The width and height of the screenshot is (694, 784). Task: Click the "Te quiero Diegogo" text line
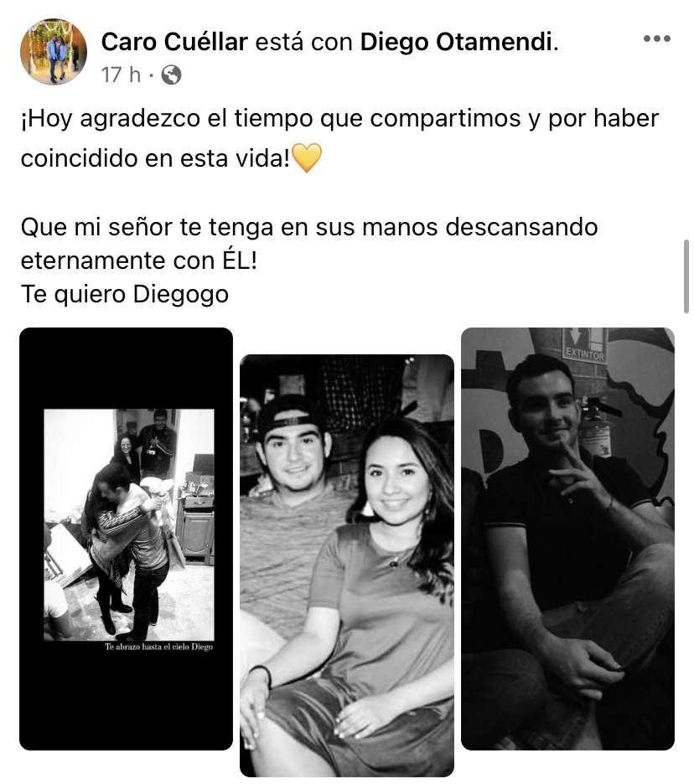pyautogui.click(x=125, y=293)
